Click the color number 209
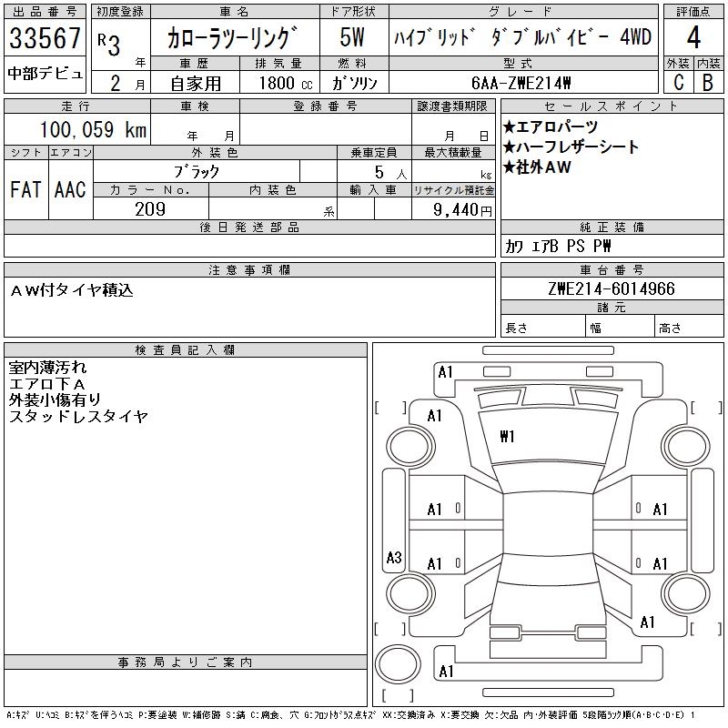The height and width of the screenshot is (728, 728). point(150,209)
